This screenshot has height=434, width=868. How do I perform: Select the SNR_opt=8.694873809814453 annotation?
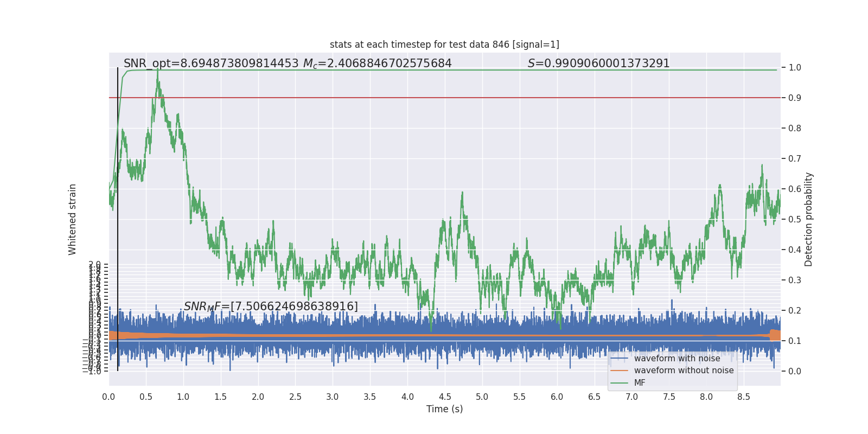211,63
